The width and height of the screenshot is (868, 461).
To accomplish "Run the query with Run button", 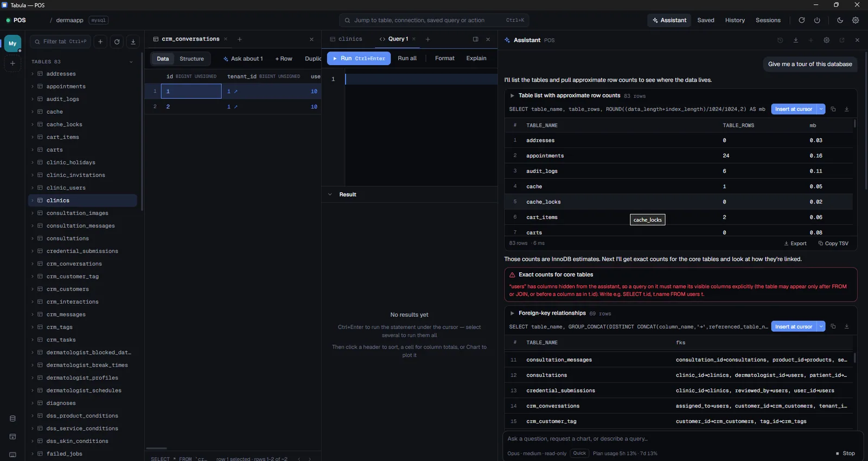I will 359,59.
